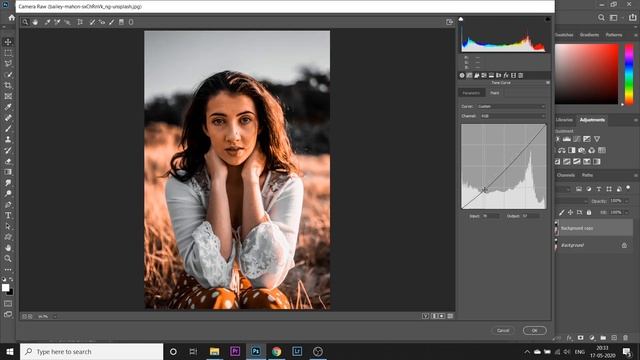Open the layer Fill dropdown
This screenshot has width=640, height=360.
(x=627, y=212)
